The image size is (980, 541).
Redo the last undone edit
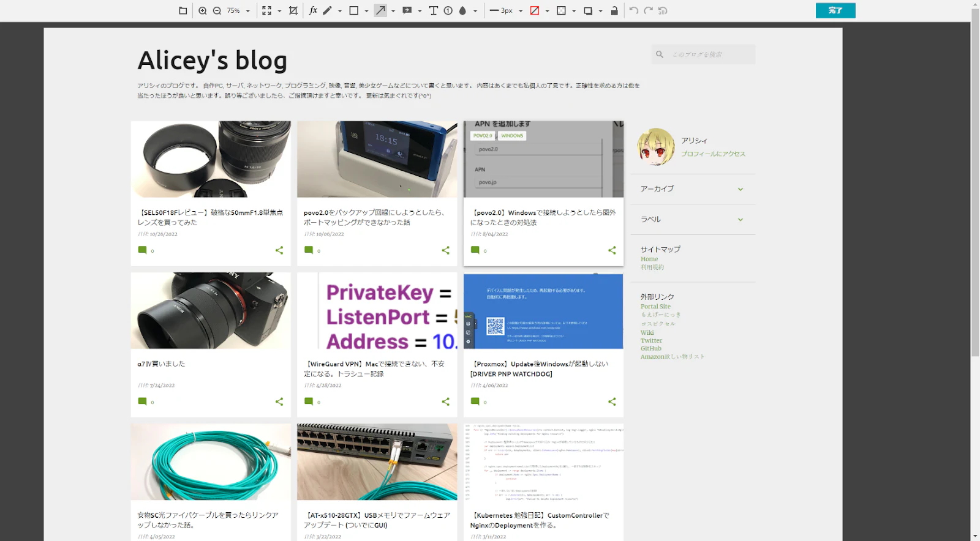pos(648,10)
